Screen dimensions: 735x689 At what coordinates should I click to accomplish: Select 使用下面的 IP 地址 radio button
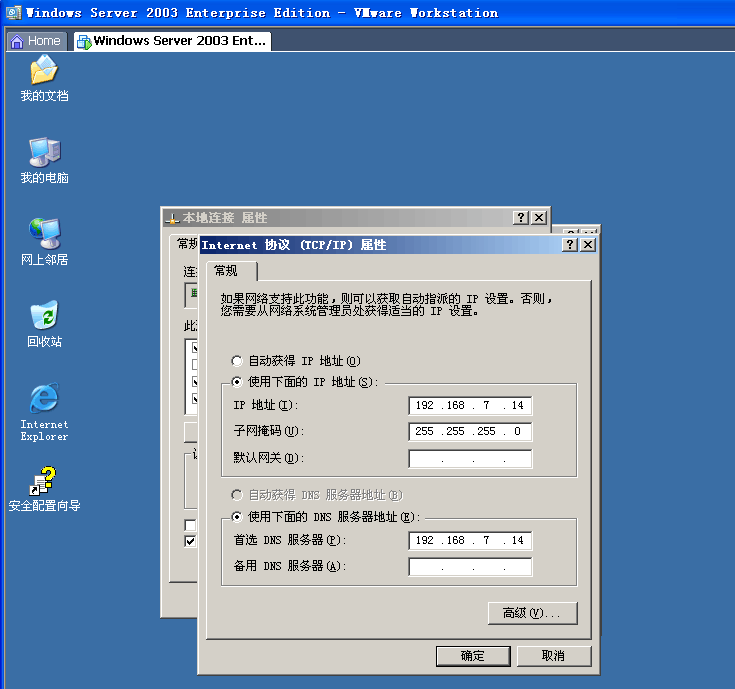coord(237,382)
